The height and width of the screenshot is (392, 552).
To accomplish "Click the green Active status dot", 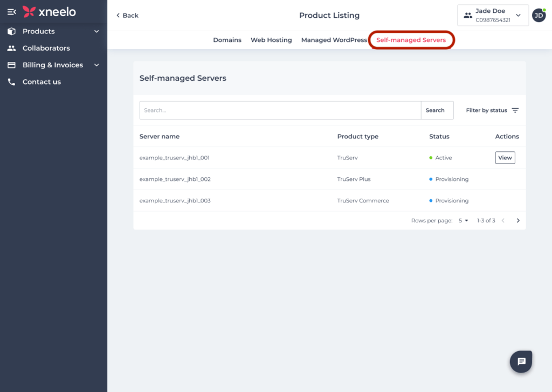I will point(430,158).
